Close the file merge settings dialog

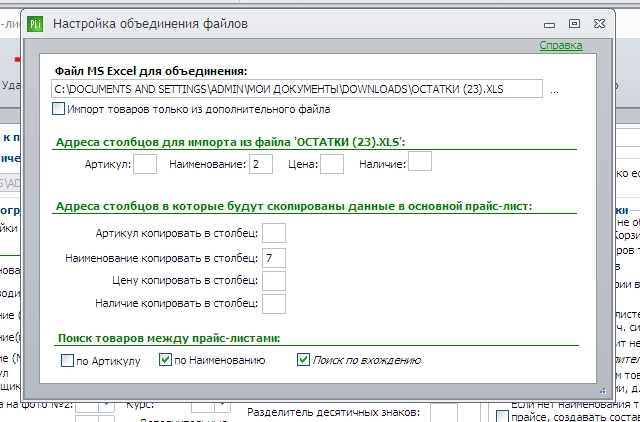click(599, 24)
